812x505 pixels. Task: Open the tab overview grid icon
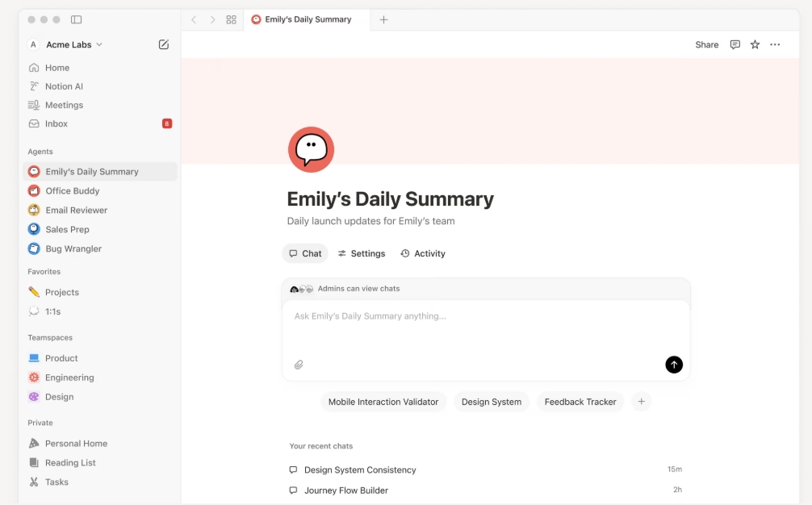click(231, 19)
